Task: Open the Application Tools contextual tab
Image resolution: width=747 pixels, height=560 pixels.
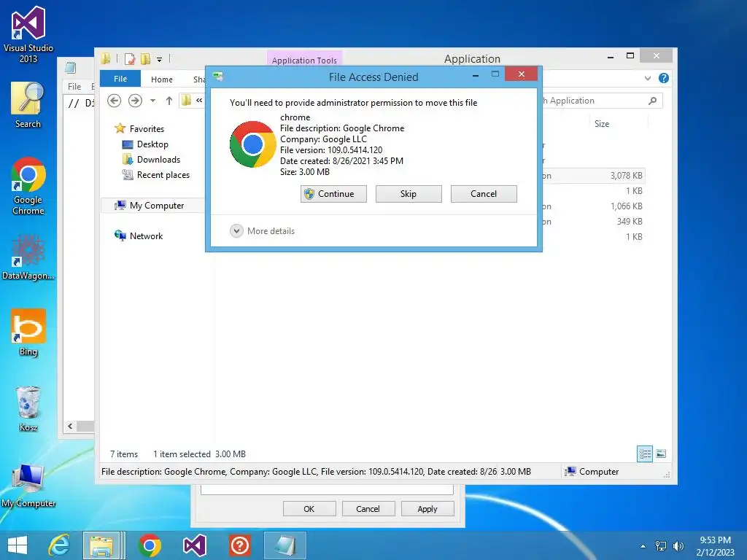Action: tap(304, 60)
